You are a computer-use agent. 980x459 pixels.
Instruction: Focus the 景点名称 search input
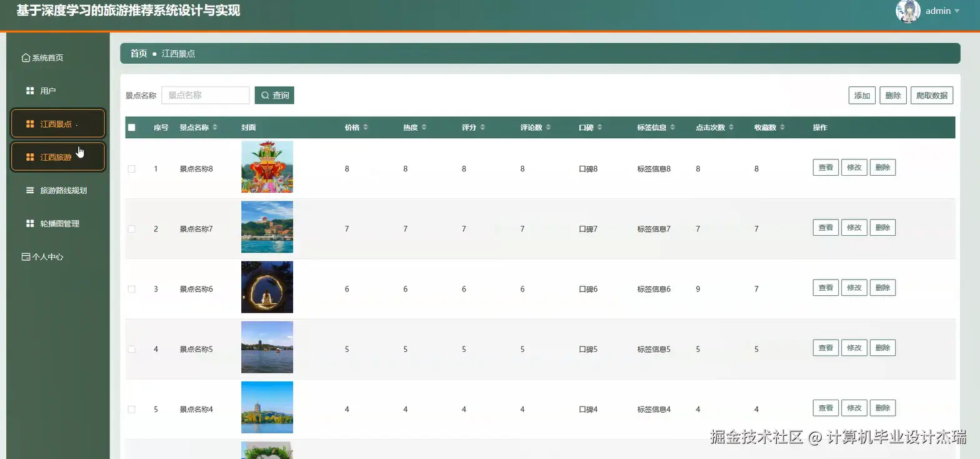tap(206, 95)
